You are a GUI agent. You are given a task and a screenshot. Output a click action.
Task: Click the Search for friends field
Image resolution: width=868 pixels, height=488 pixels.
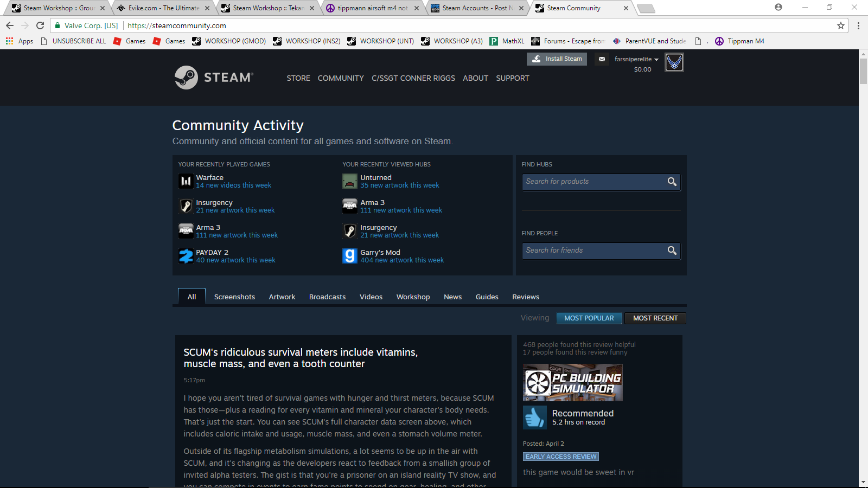point(601,251)
